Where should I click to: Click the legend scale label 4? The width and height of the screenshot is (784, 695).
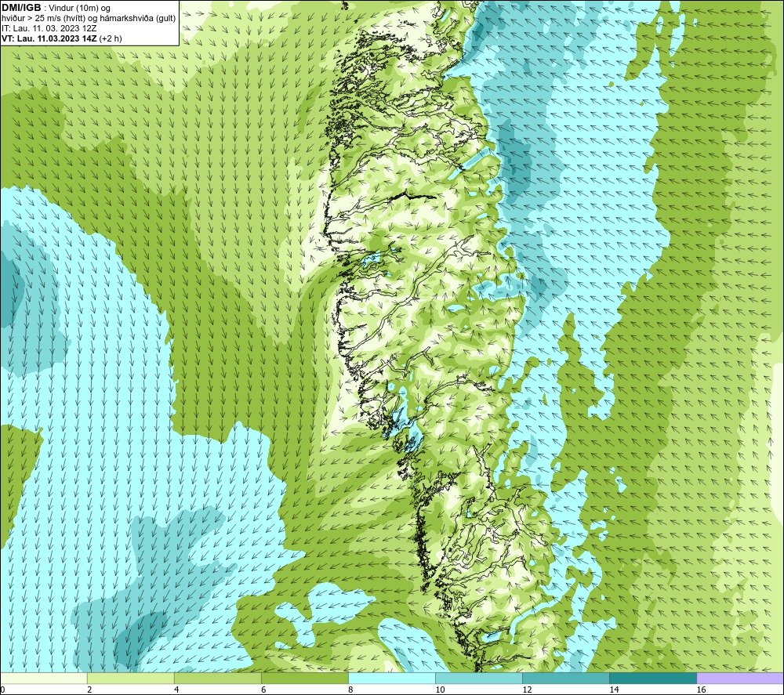click(176, 690)
